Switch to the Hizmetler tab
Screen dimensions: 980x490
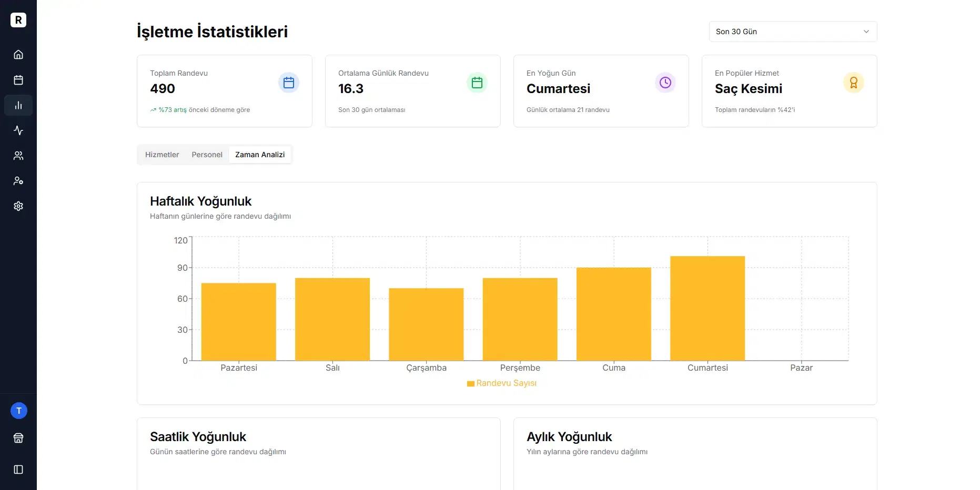[162, 155]
